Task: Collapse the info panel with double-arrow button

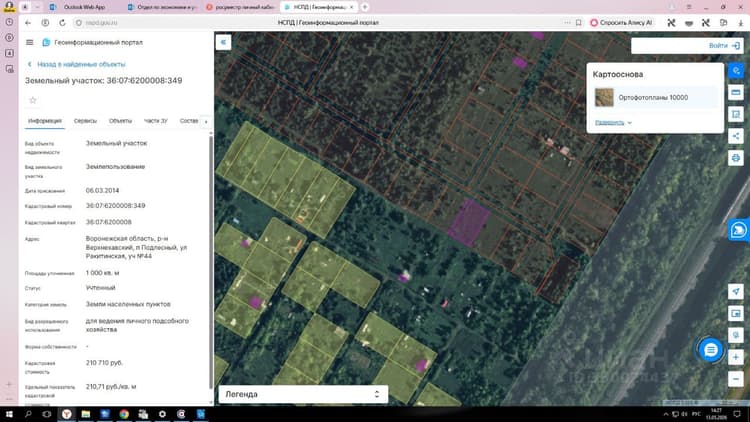Action: [223, 42]
